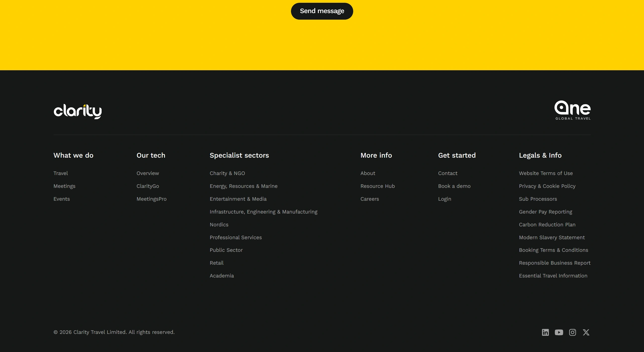Click the Clarity logo in the footer

pos(77,111)
